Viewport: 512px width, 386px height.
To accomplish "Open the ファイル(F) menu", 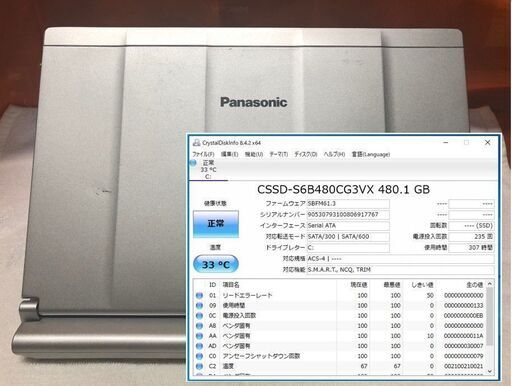I will (203, 154).
